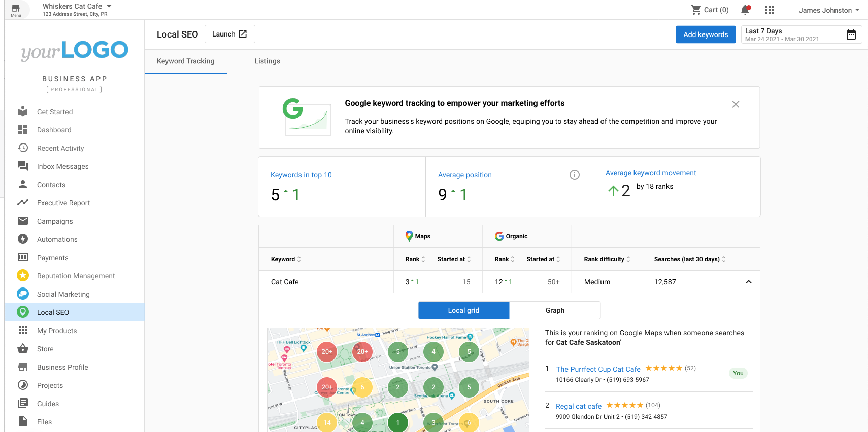
Task: Click the Launch button
Action: [229, 34]
